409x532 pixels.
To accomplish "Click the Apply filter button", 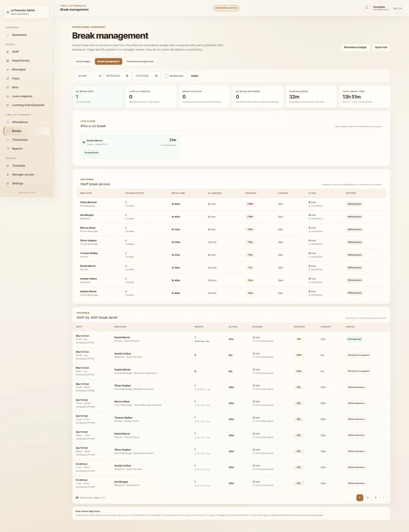I will 194,76.
